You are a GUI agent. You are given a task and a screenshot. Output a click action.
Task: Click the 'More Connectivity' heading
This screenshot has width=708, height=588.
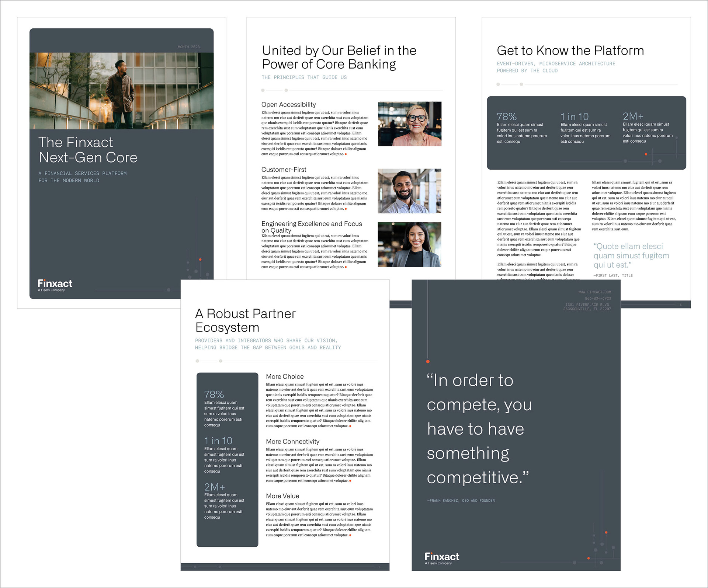click(292, 442)
